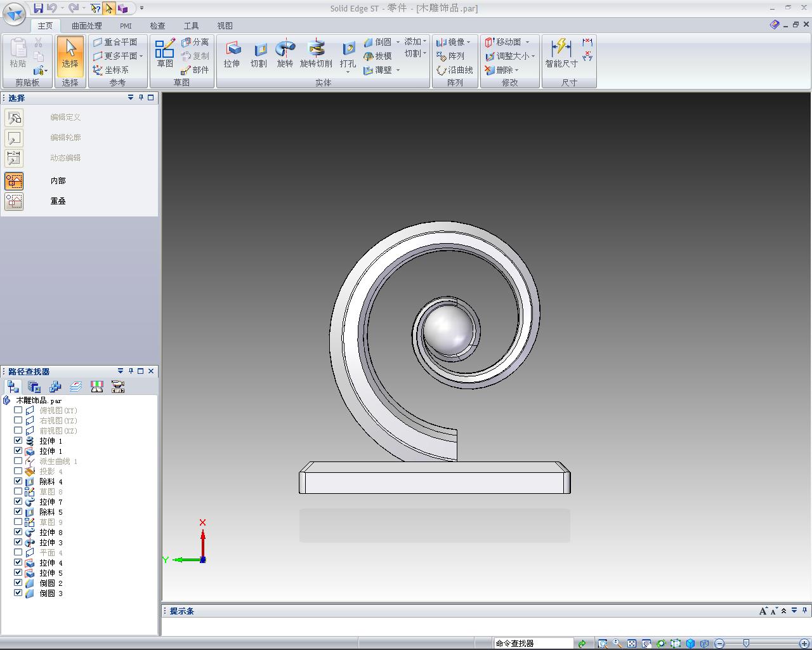Expand the 薄壁 dropdown arrow
This screenshot has width=812, height=650.
pyautogui.click(x=398, y=70)
